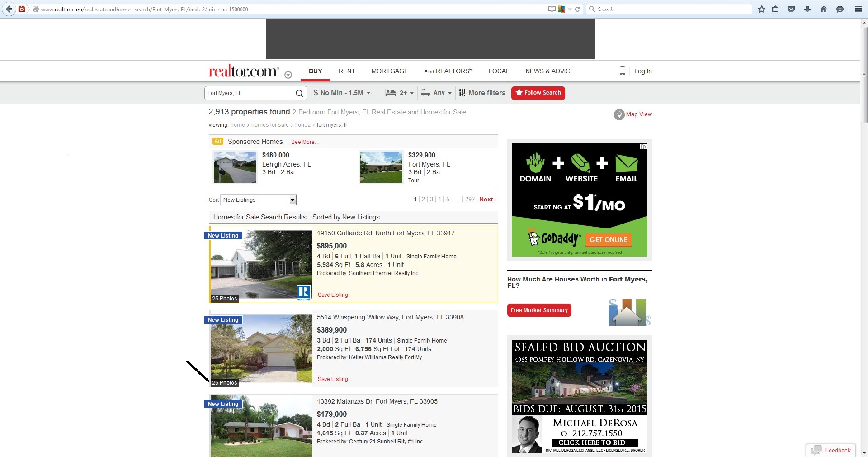Click the Fort Myers, FL location field
Image resolution: width=868 pixels, height=457 pixels.
tap(248, 93)
